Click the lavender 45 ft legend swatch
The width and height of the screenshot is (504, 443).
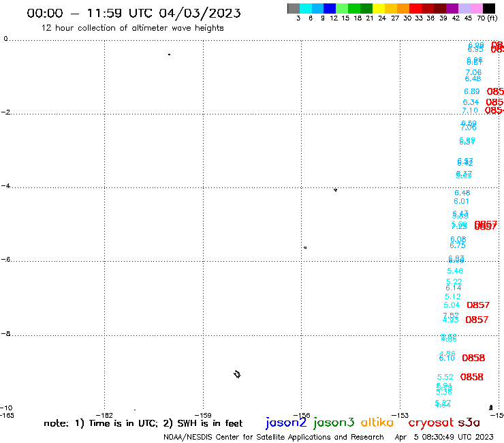464,8
